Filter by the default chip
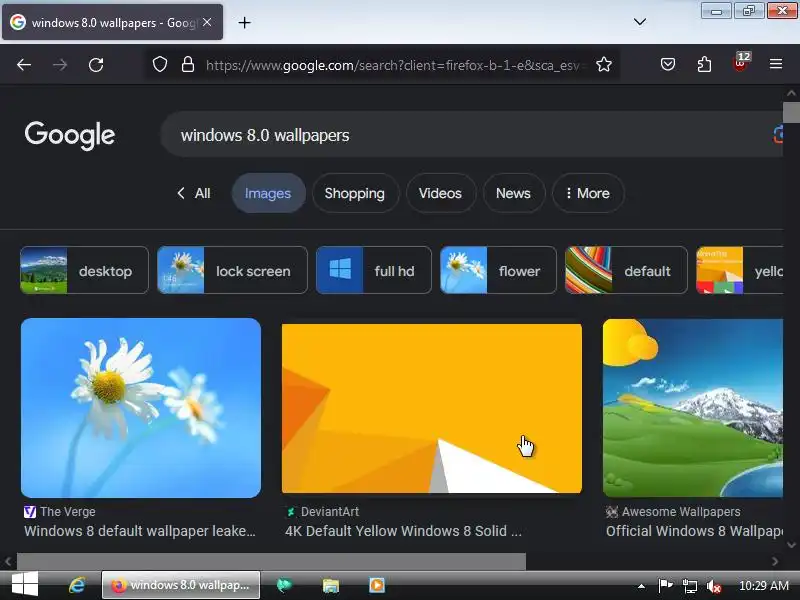The image size is (800, 600). point(626,270)
